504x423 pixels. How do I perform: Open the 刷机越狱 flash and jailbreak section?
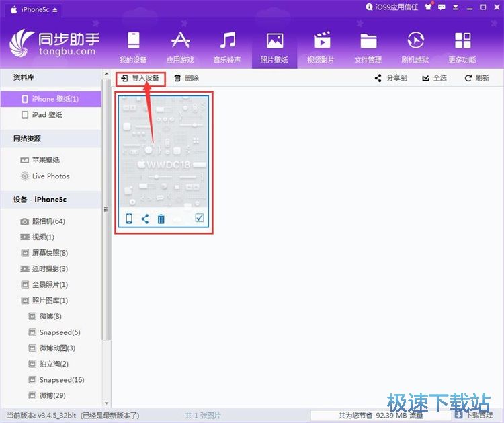point(415,48)
